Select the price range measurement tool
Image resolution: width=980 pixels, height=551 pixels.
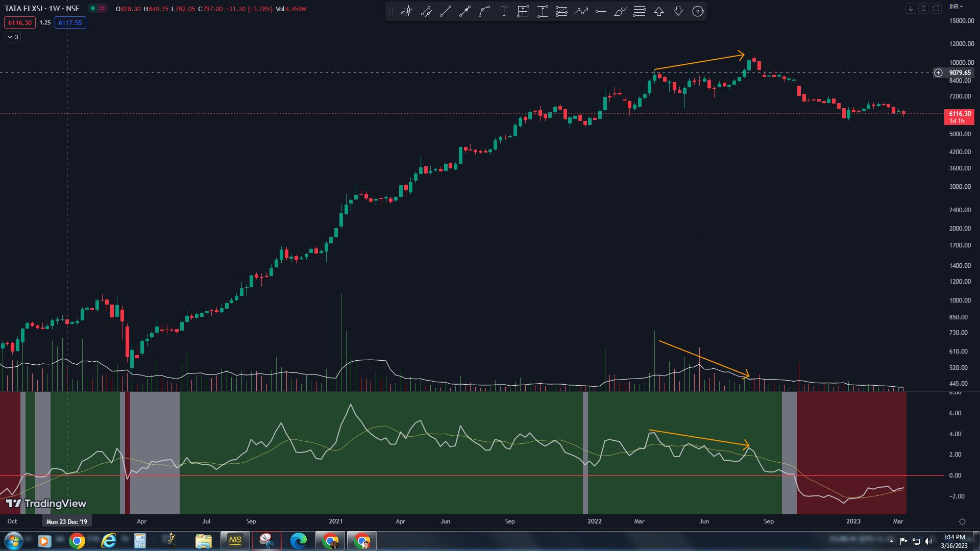click(x=523, y=11)
